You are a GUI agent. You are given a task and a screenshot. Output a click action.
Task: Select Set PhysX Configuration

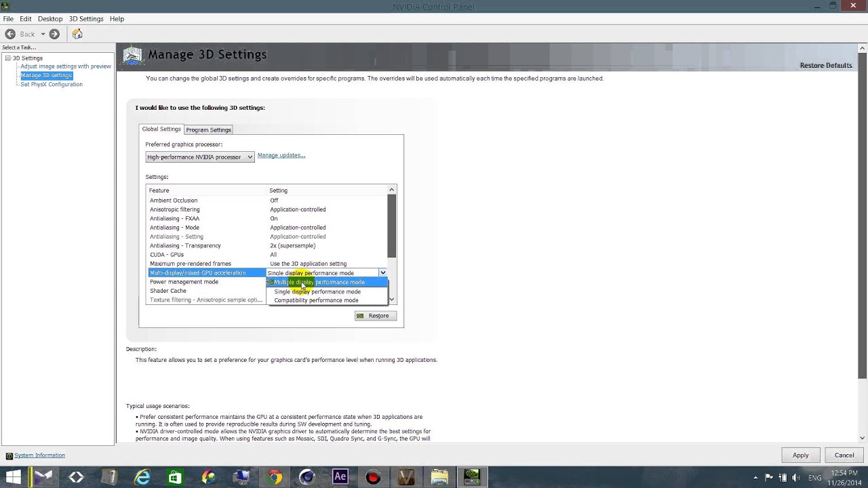[52, 84]
